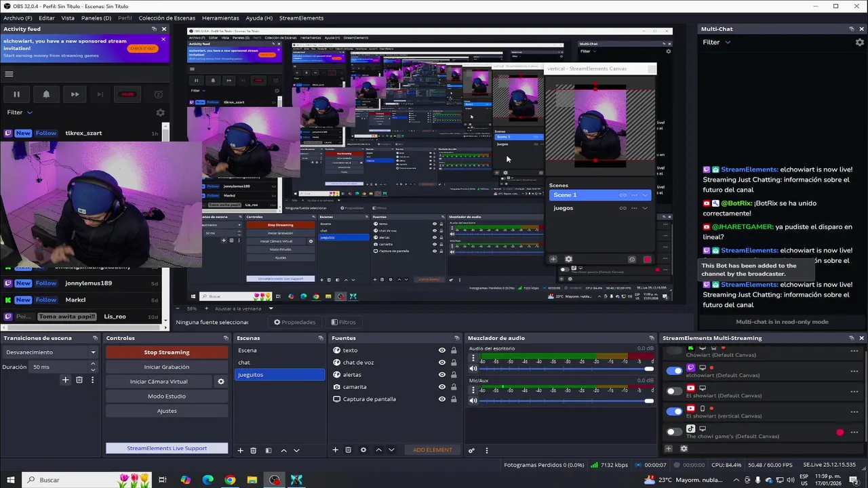Open transition properties three-dot menu

(x=92, y=380)
